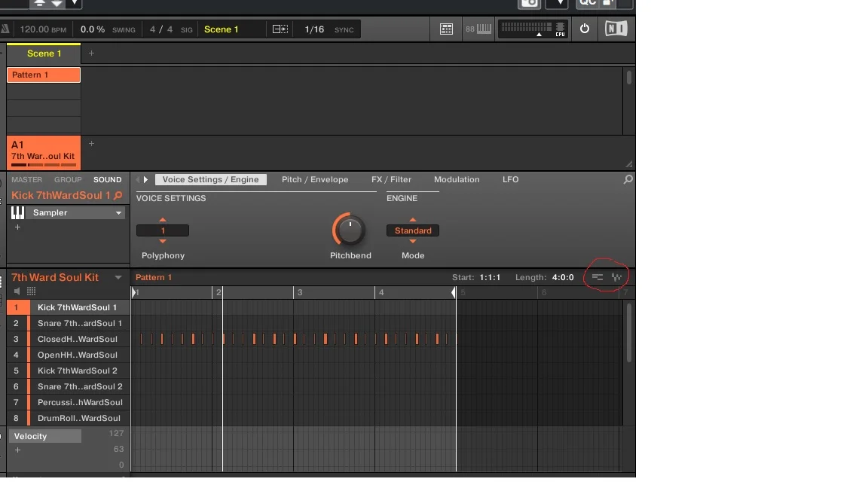Open the Sampler plug-in dropdown
Viewport: 868px width, 488px height.
tap(118, 212)
